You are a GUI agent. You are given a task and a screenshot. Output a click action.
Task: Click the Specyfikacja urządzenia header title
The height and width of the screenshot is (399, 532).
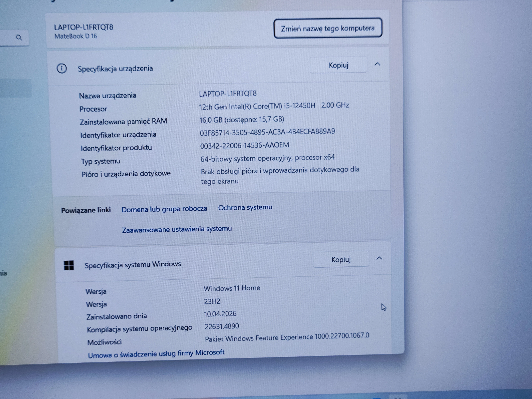point(115,69)
